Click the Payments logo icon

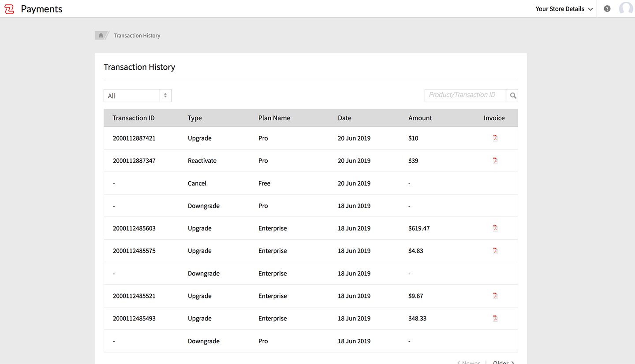[9, 9]
